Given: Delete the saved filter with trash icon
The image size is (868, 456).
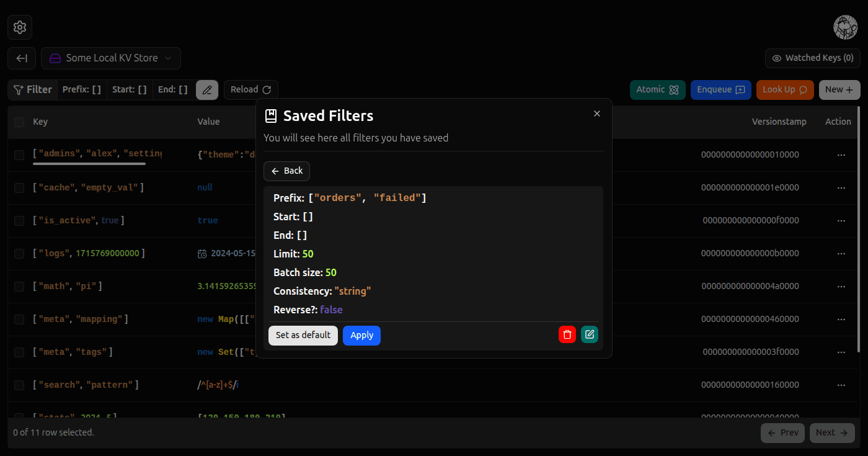Looking at the screenshot, I should 567,335.
